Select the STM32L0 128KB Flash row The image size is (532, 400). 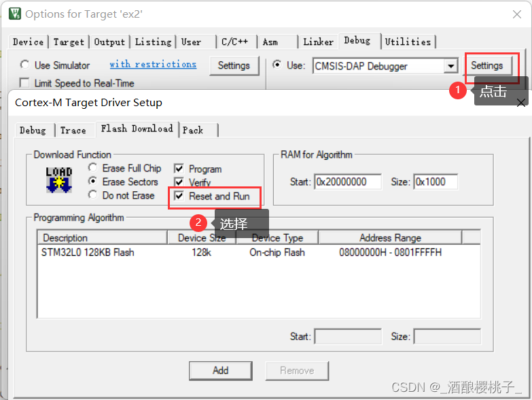[259, 252]
